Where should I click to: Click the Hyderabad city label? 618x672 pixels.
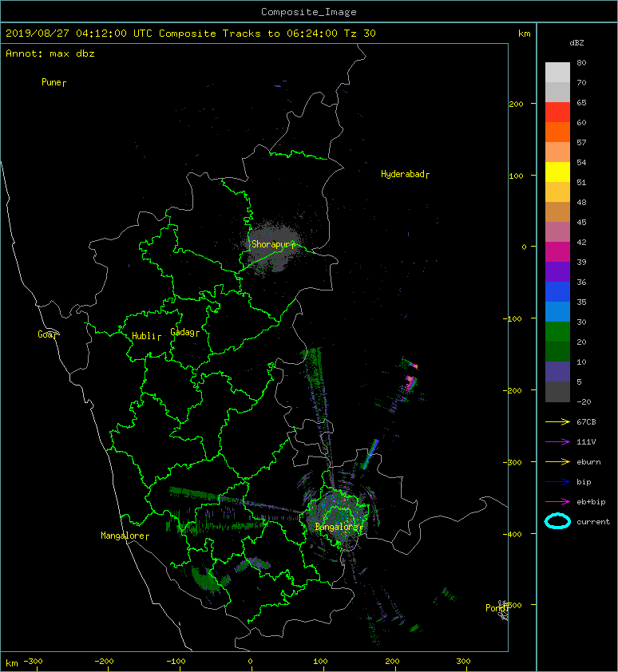[402, 174]
